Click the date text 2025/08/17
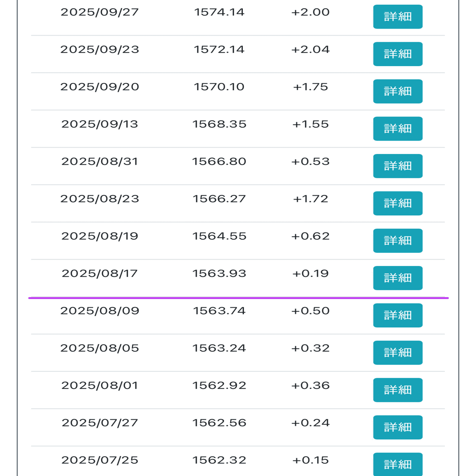The image size is (476, 476). [100, 274]
